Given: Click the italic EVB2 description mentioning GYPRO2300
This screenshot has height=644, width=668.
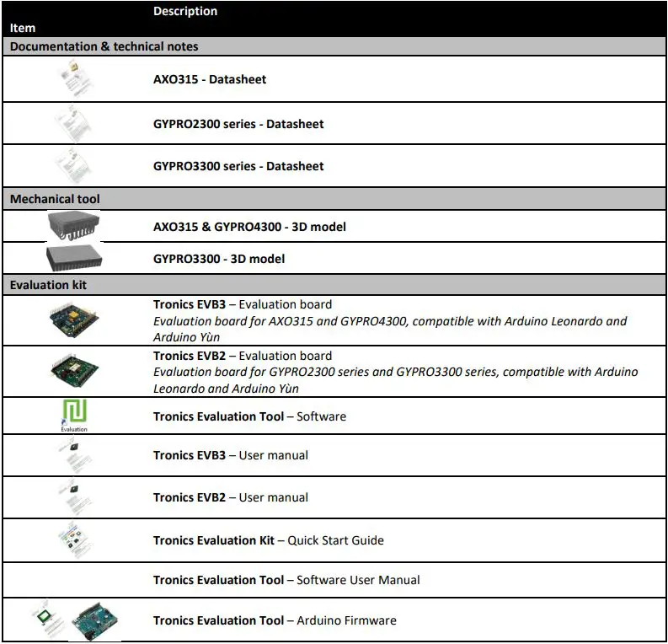Looking at the screenshot, I should 395,380.
